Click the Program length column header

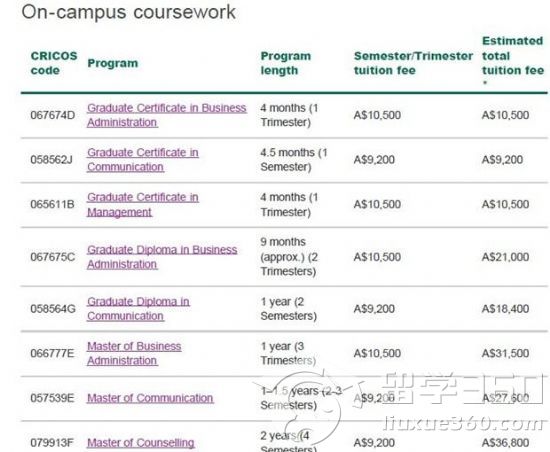coord(286,63)
